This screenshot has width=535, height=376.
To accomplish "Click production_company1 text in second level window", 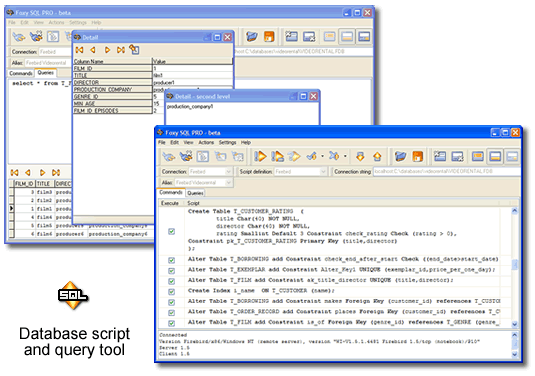I will click(x=190, y=107).
